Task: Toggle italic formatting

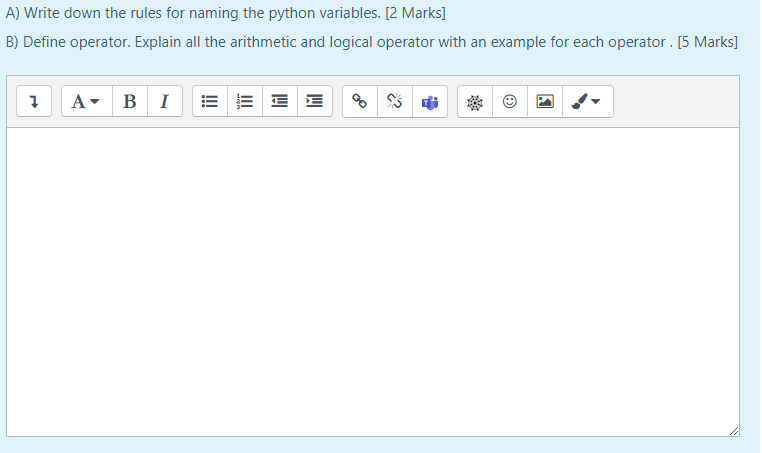Action: [x=165, y=102]
